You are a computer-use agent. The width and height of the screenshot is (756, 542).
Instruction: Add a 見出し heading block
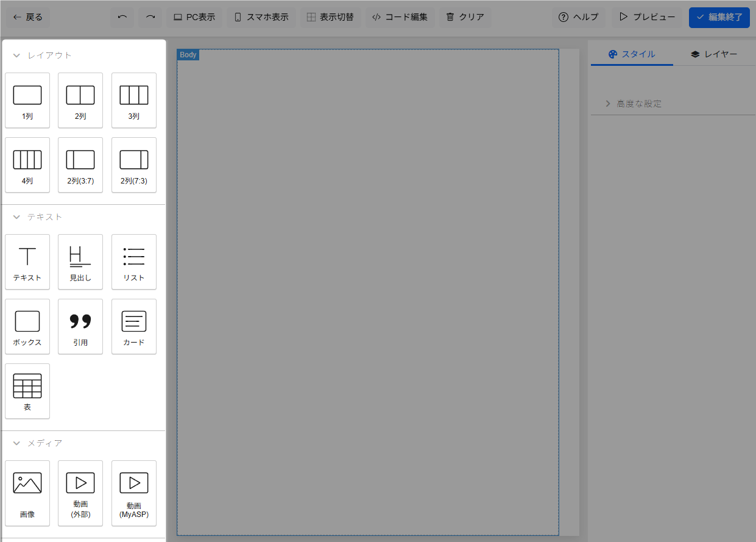point(80,262)
